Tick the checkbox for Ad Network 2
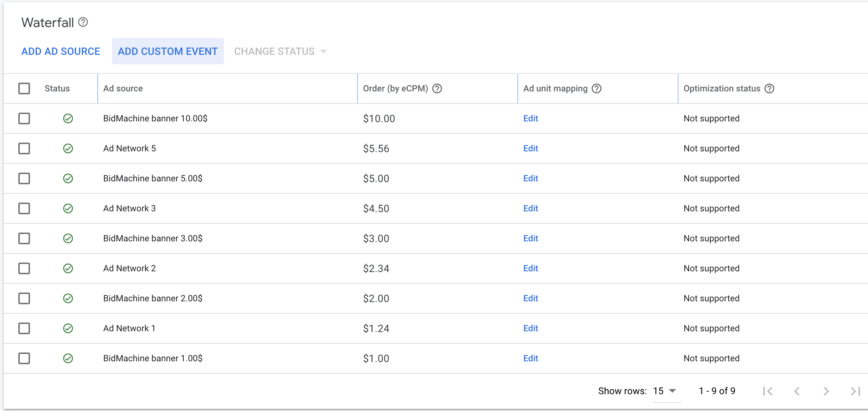The width and height of the screenshot is (868, 411). [24, 268]
